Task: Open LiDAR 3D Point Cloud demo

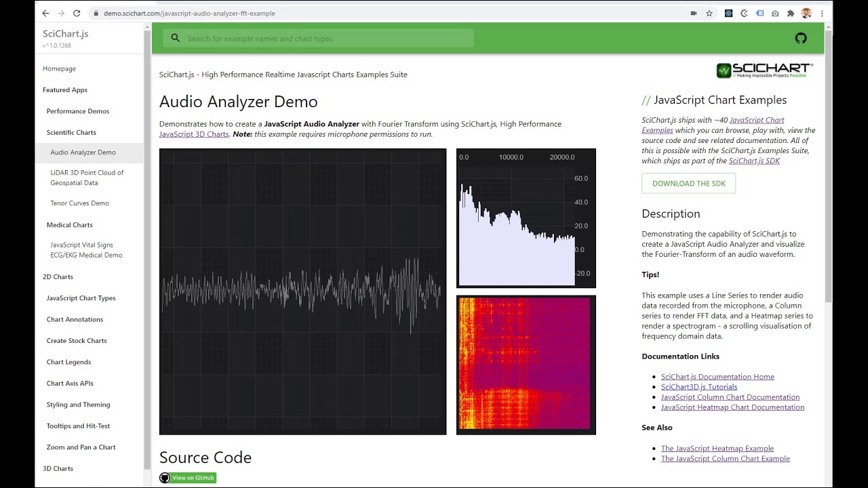Action: [x=87, y=178]
